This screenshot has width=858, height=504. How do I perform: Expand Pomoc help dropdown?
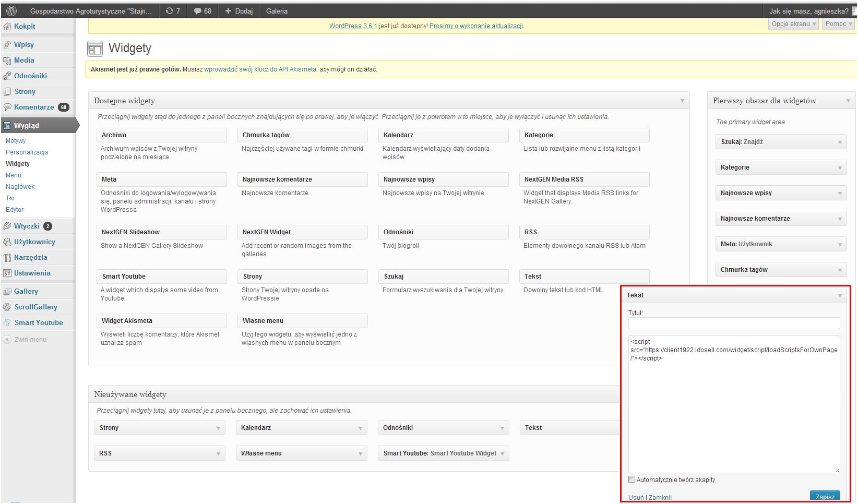pyautogui.click(x=839, y=24)
